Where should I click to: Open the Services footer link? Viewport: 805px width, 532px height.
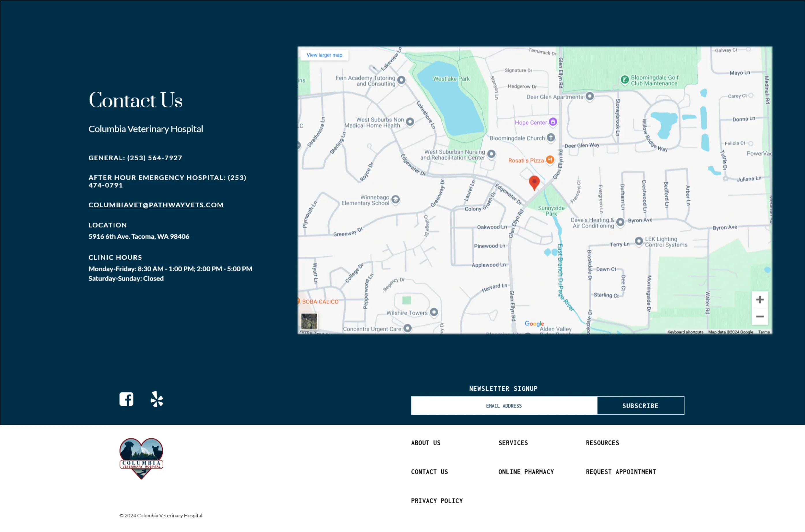point(513,443)
